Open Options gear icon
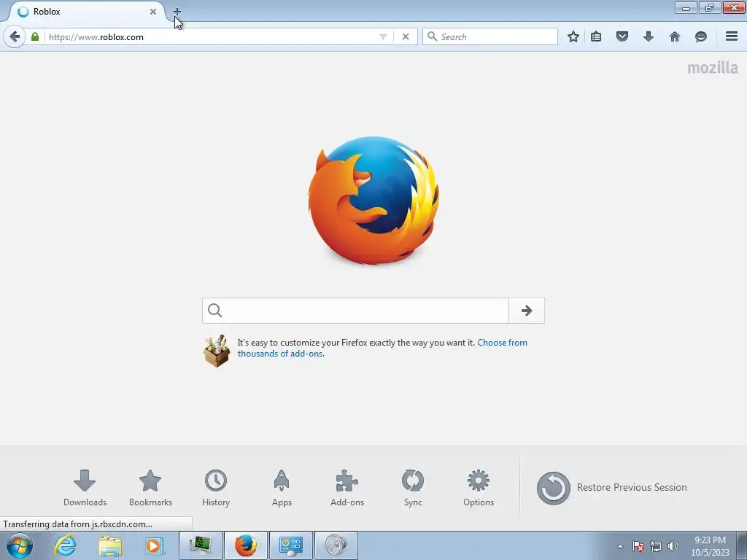The height and width of the screenshot is (560, 747). 479,488
